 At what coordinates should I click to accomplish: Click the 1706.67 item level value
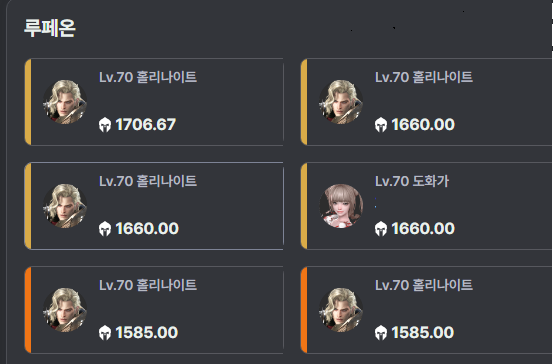point(146,125)
